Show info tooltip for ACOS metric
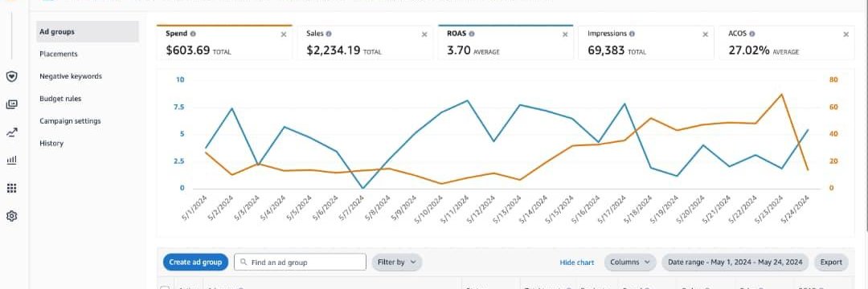The height and width of the screenshot is (289, 868). pyautogui.click(x=751, y=34)
